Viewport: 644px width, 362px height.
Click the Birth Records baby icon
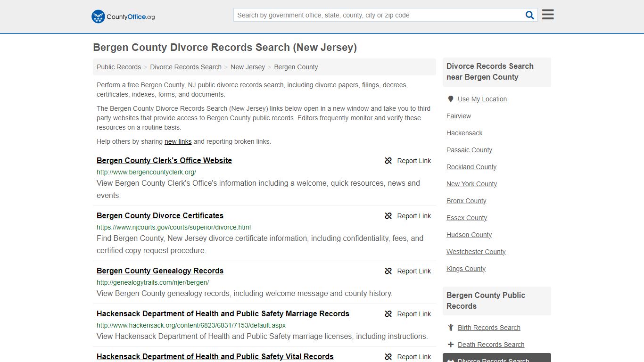451,328
